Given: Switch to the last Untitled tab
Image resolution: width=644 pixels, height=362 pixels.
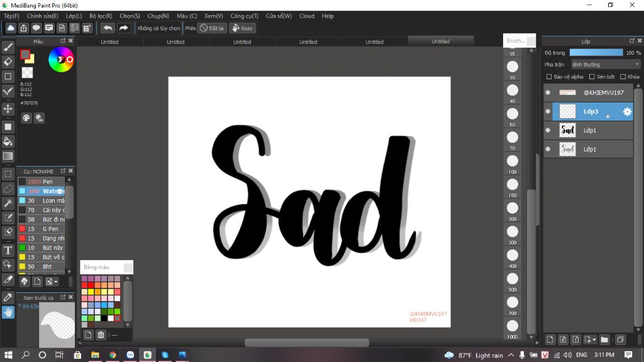Looking at the screenshot, I should coord(441,41).
